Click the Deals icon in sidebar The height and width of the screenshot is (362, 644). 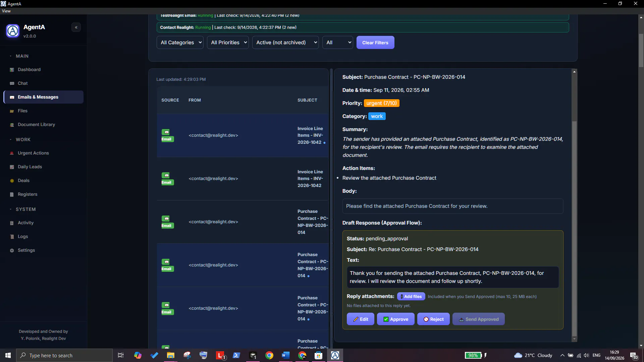coord(12,181)
